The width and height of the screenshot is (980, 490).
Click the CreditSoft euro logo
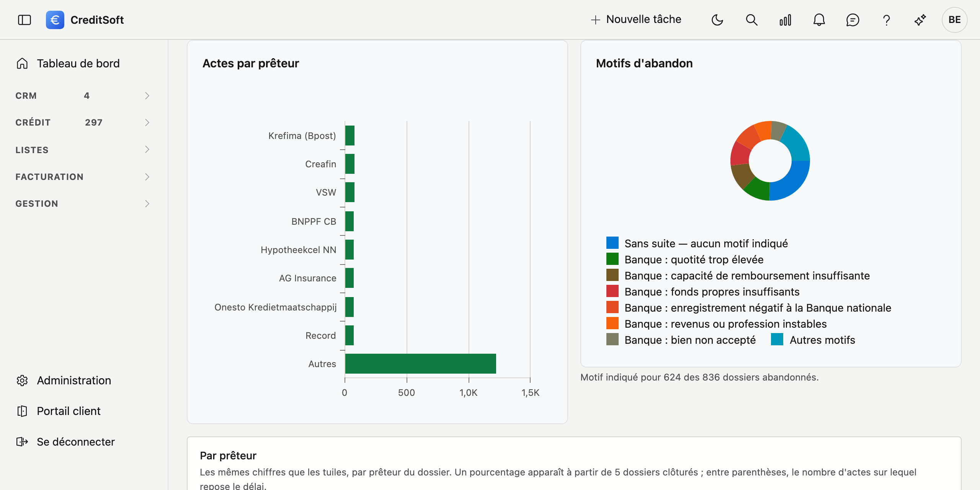pos(55,20)
